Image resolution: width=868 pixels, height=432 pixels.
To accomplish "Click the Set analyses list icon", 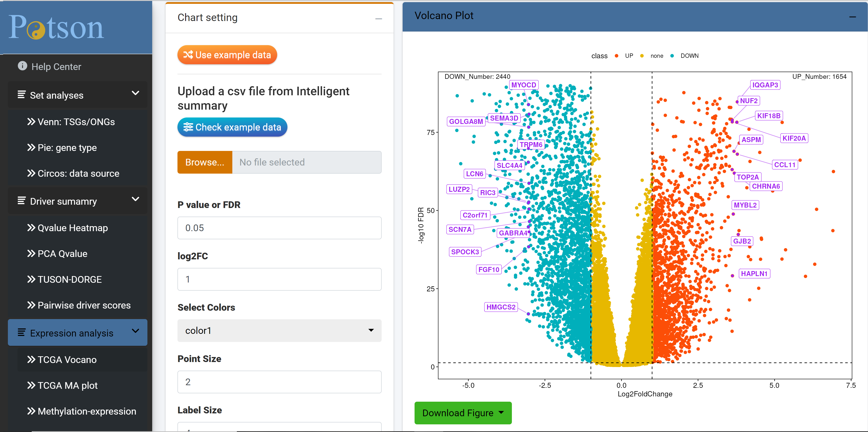I will coord(21,95).
